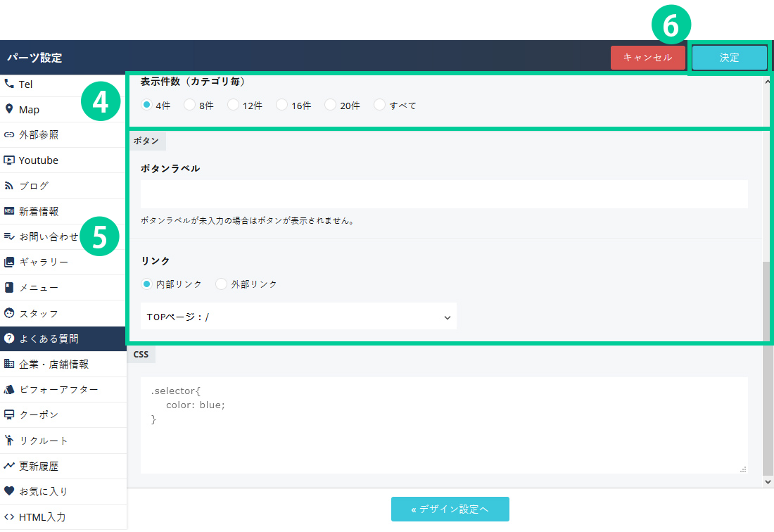This screenshot has height=532, width=774.
Task: Click the Tel phone icon in sidebar
Action: [x=9, y=84]
